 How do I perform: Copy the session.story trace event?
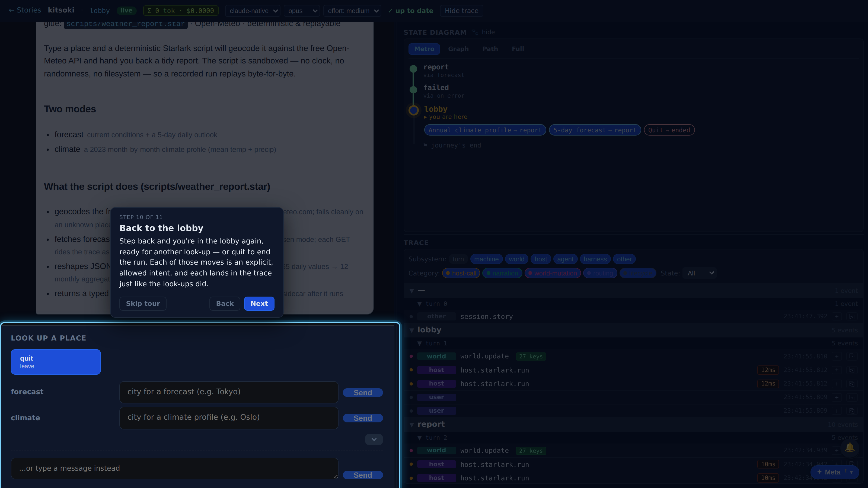[851, 317]
